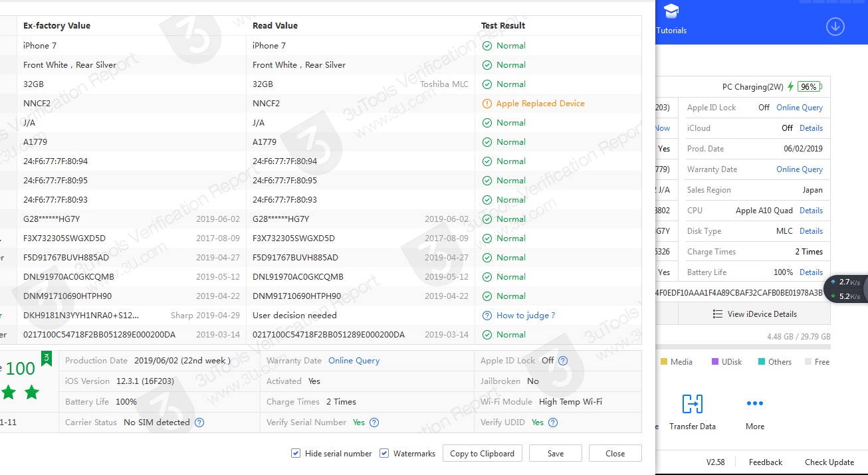Click the download arrow circle icon
The width and height of the screenshot is (868, 475).
835,27
